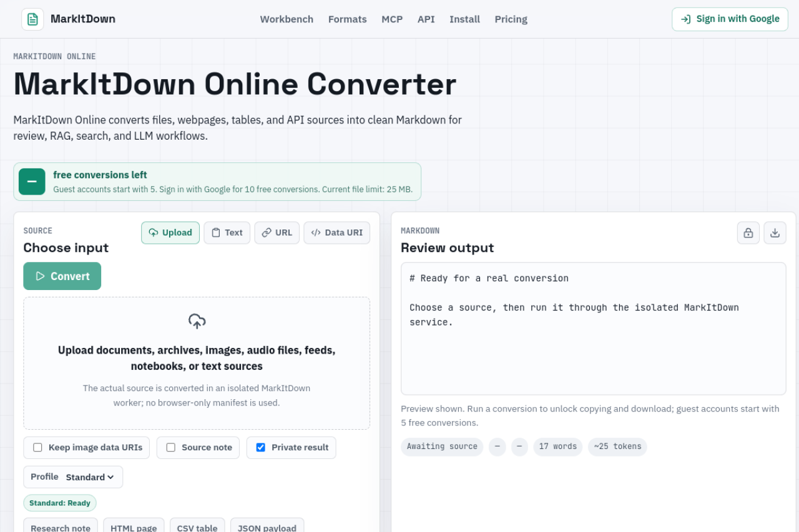Click inside the Markdown output text area
The width and height of the screenshot is (799, 532).
coord(593,329)
